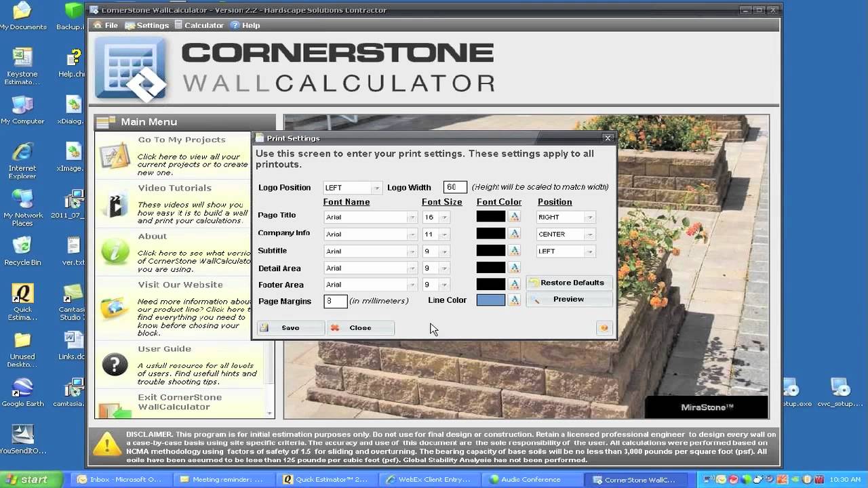Screen dimensions: 868x488
Task: Switch to Inbox - Microsoft Outlook taskbar button
Action: pyautogui.click(x=121, y=479)
